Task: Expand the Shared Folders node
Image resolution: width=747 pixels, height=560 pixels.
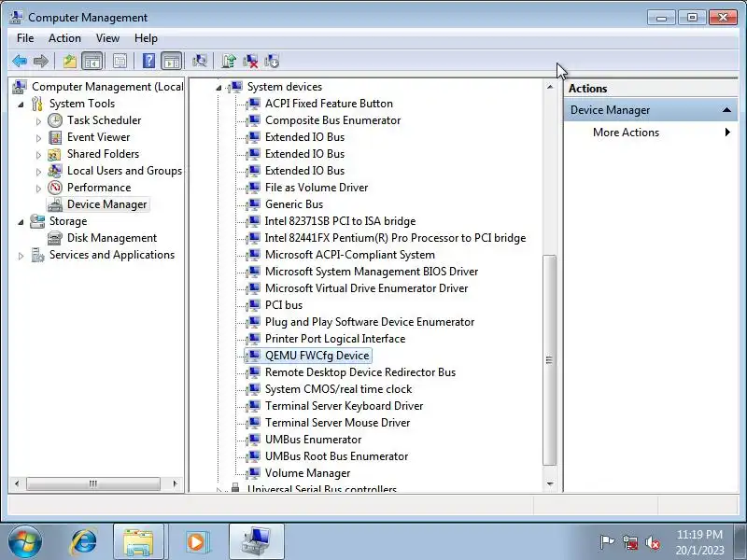Action: point(38,154)
